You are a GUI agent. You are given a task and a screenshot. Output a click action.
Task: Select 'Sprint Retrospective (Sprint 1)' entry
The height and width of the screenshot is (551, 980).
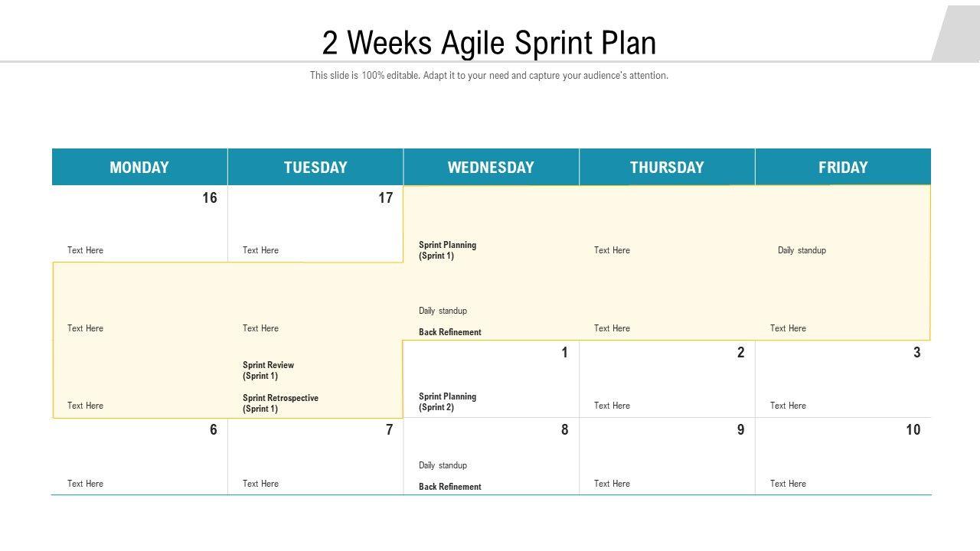(280, 403)
